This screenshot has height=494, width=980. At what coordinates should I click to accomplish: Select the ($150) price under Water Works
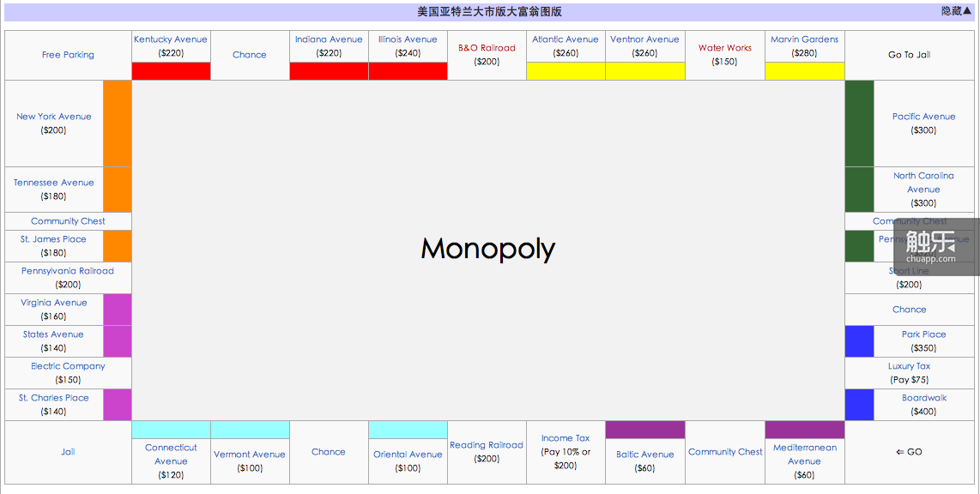725,62
